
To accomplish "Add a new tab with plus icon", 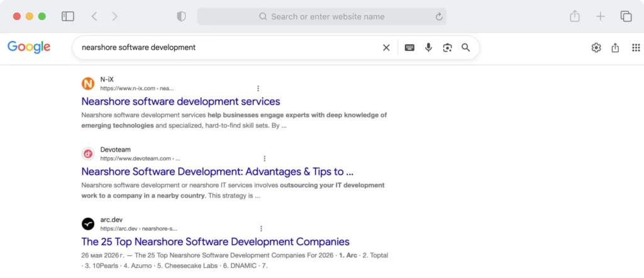I will point(601,16).
